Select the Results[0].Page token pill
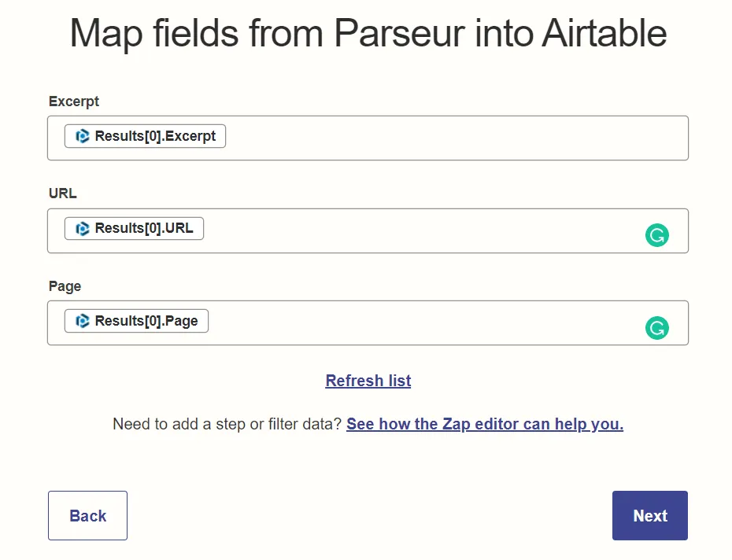The height and width of the screenshot is (560, 732). pyautogui.click(x=135, y=321)
